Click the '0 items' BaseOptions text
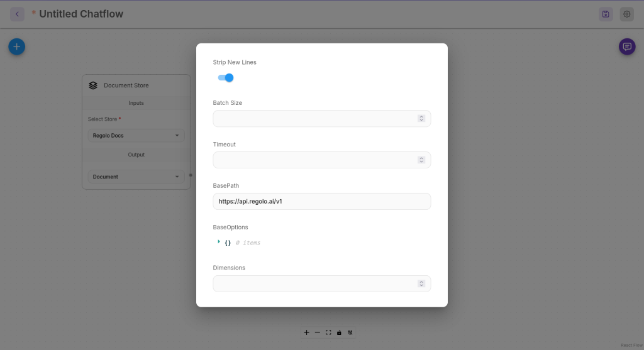Screen dimensions: 644x350 point(248,243)
